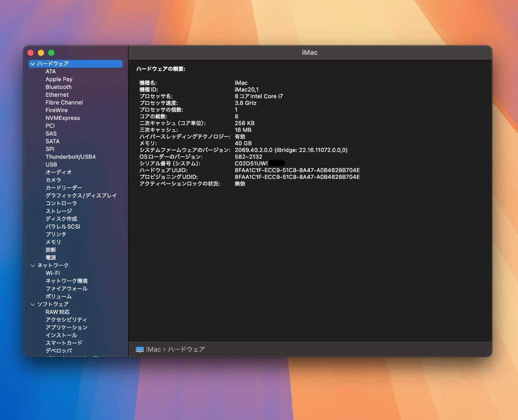Select ATA in the sidebar
This screenshot has height=420, width=518.
(50, 71)
